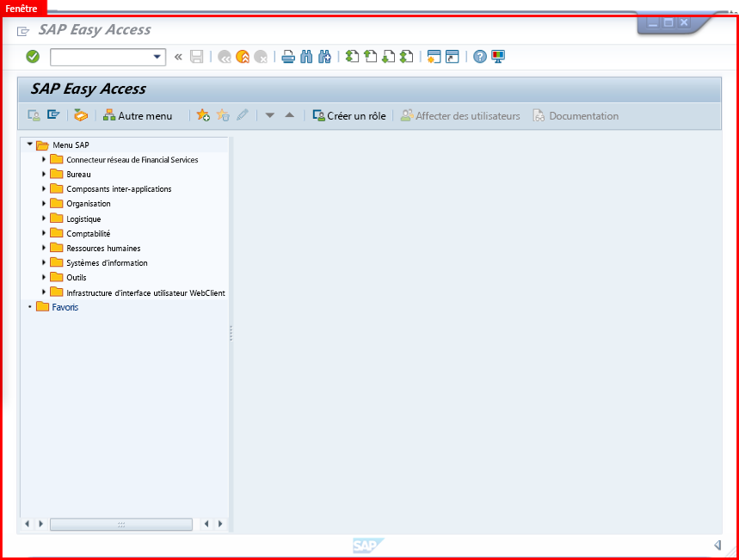Expand the Organisation folder arrow
This screenshot has width=739, height=560.
44,203
